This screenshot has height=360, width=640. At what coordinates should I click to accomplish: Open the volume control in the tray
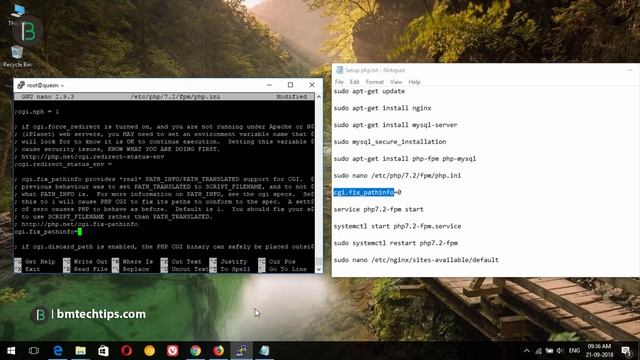click(x=560, y=351)
